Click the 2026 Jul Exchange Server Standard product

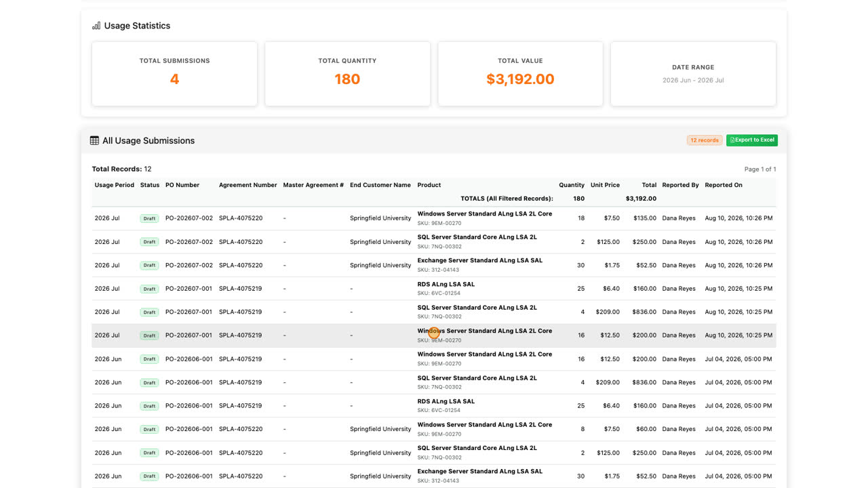coord(480,260)
